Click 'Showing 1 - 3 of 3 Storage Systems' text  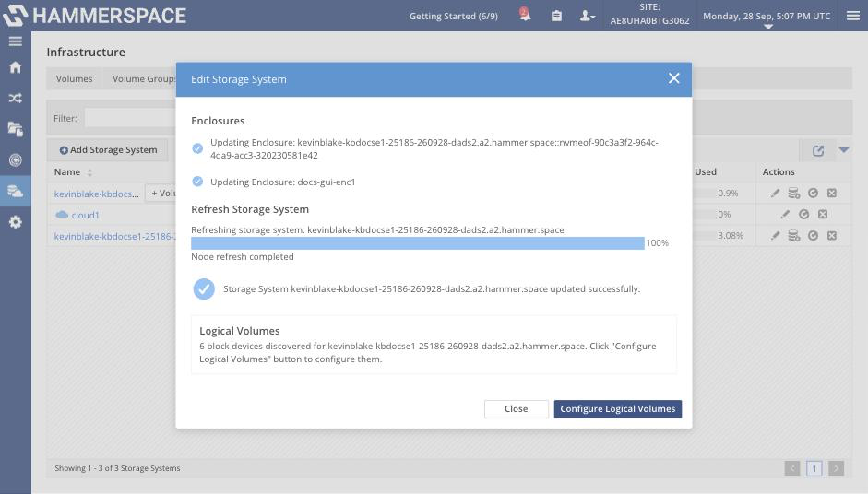click(x=117, y=468)
